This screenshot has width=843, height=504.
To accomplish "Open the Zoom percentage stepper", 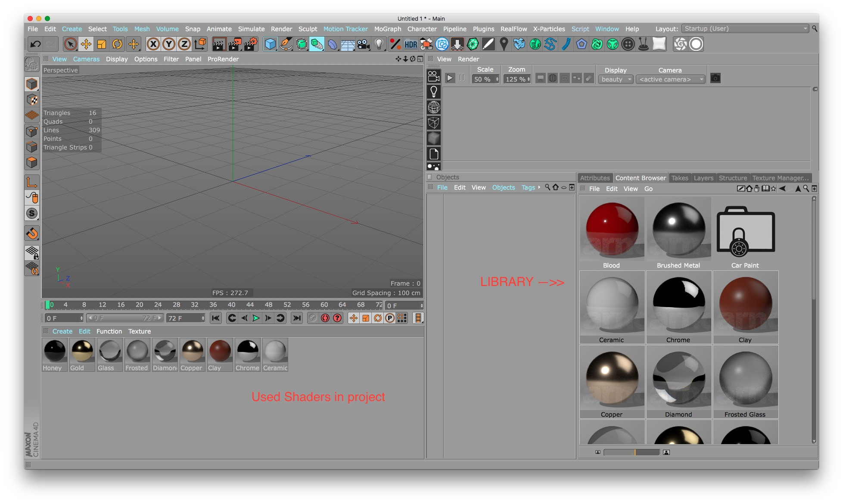I will pos(528,79).
